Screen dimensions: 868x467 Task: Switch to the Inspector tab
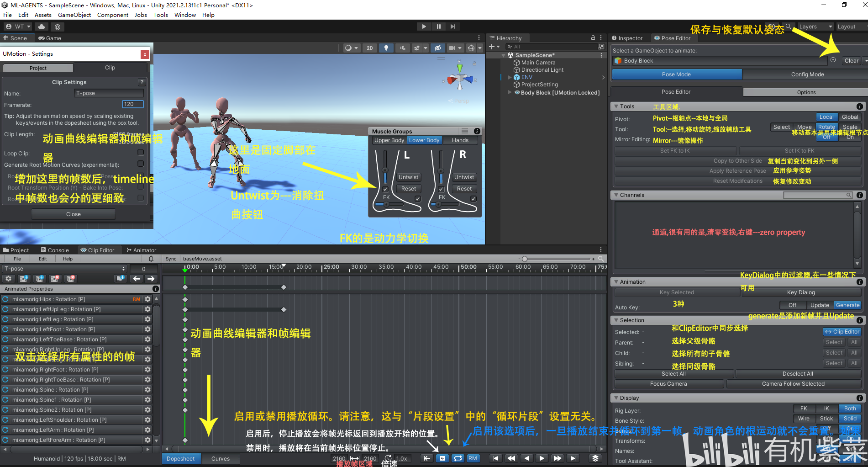tap(627, 38)
